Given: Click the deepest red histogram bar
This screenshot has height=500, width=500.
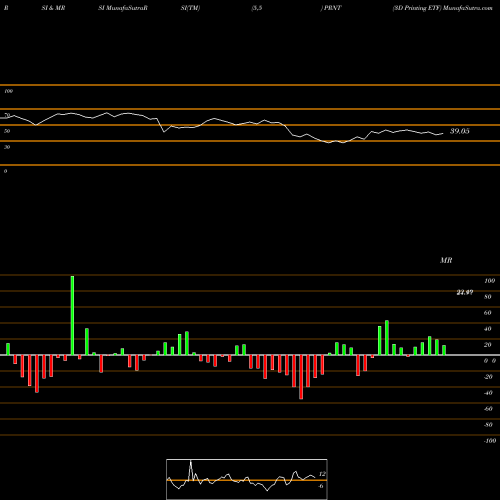Looking at the screenshot, I should click(x=301, y=377).
